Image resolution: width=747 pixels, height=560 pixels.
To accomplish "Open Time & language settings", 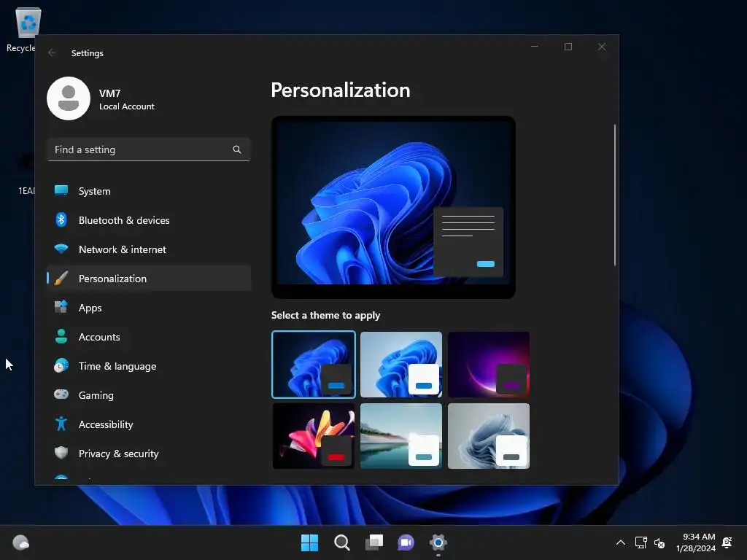I will (149, 366).
